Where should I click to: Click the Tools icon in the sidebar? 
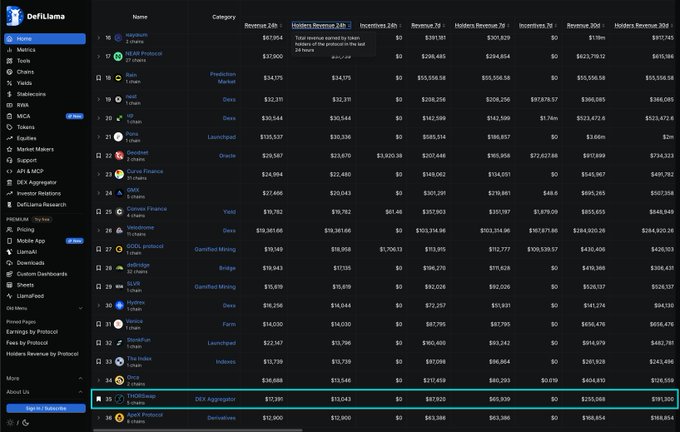pos(10,61)
